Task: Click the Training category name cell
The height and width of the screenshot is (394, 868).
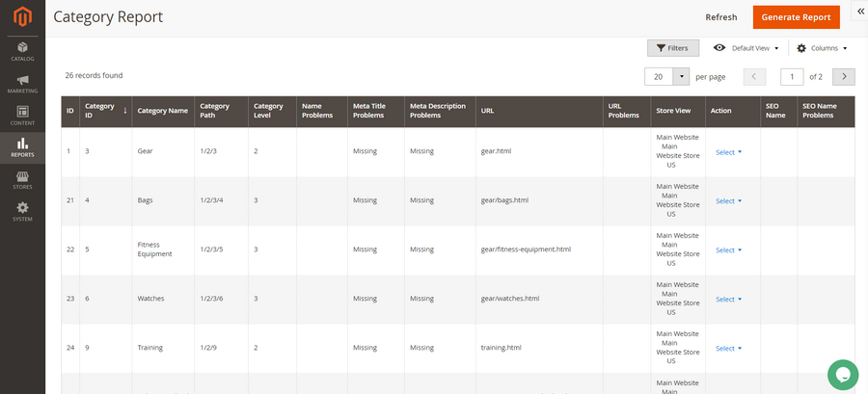Action: (x=163, y=348)
